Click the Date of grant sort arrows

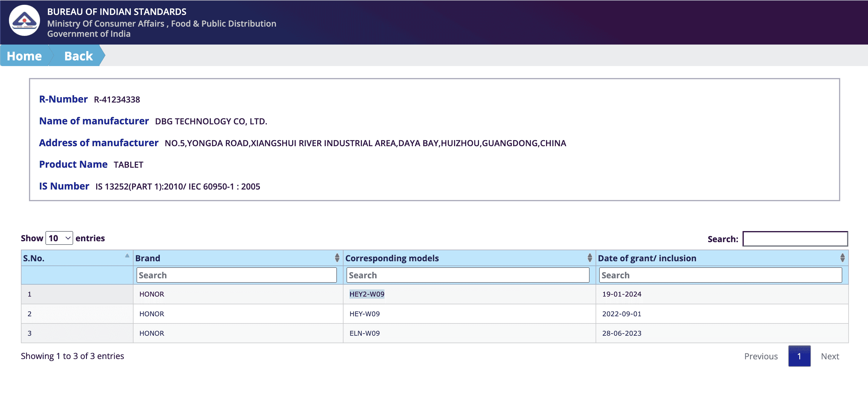(x=842, y=258)
